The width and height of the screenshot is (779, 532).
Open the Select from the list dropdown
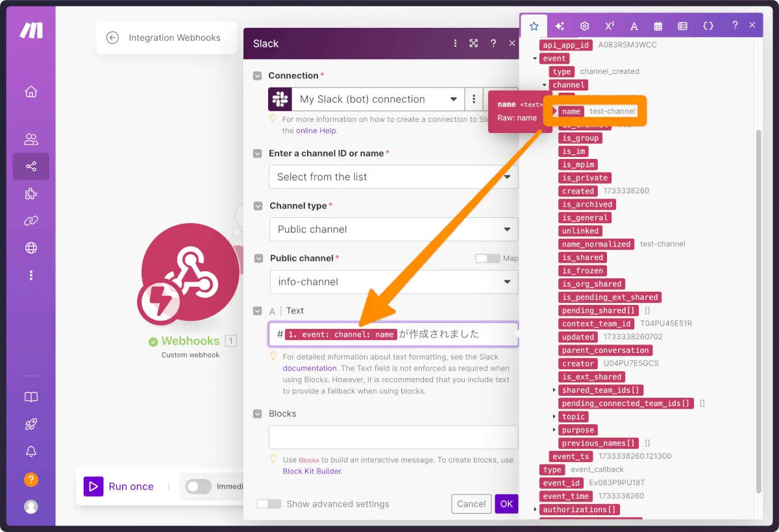coord(393,177)
